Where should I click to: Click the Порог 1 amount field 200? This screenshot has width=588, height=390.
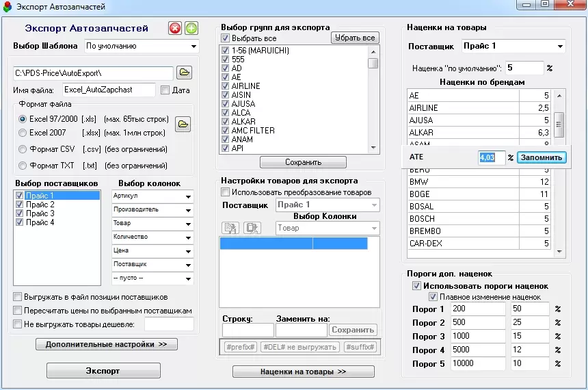[x=478, y=309]
